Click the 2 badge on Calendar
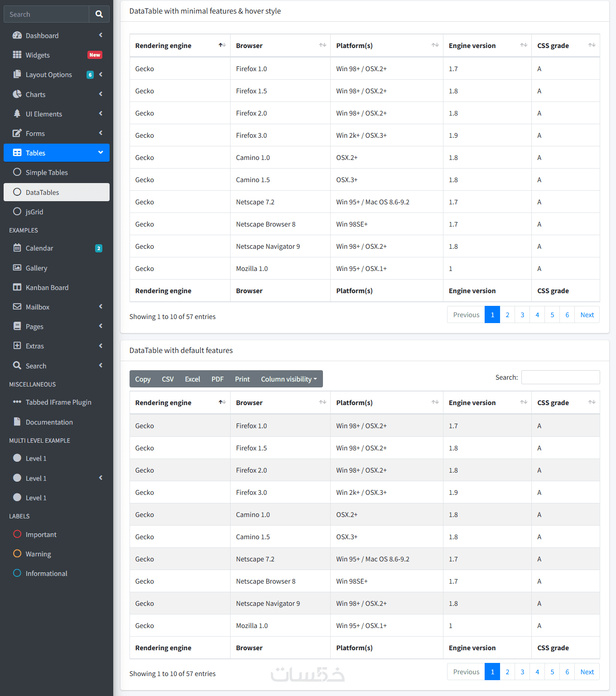616x696 pixels. tap(99, 248)
